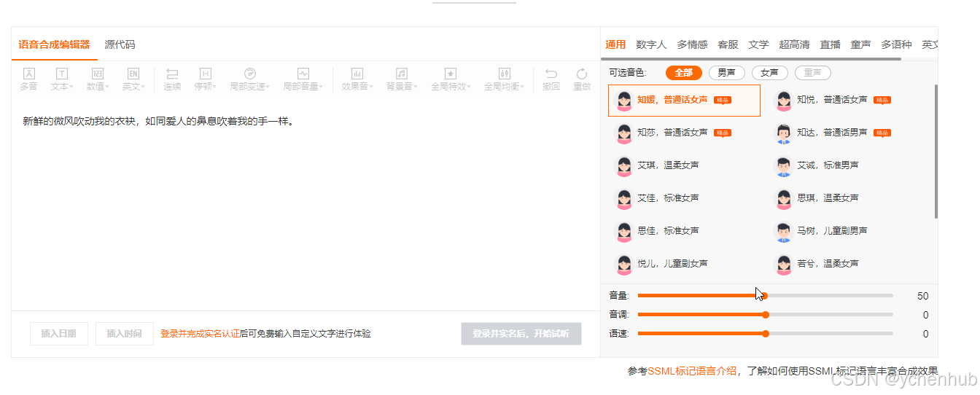Open the 文本 text dropdown
Screen dimensions: 980x395
(62, 79)
